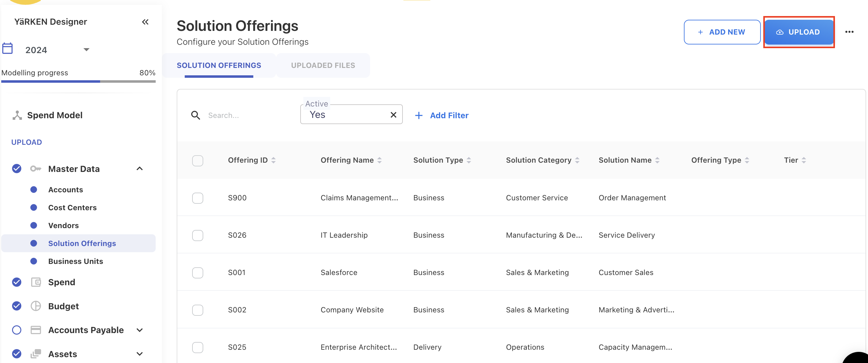
Task: Collapse sidebar with double chevron icon
Action: click(x=145, y=22)
